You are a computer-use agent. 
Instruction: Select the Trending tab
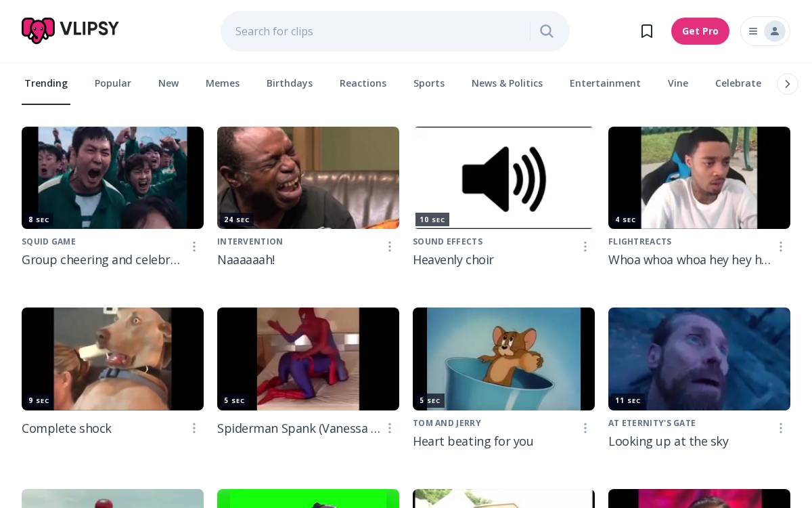tap(46, 83)
